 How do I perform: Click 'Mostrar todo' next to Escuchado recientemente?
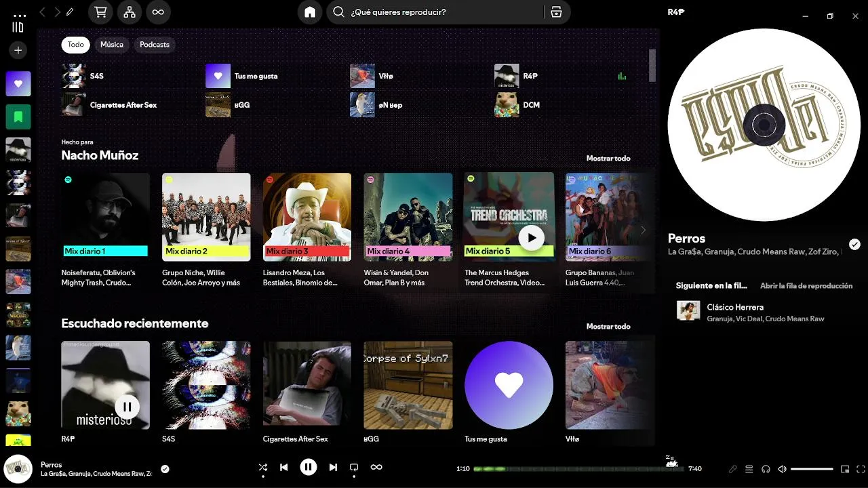click(x=608, y=327)
